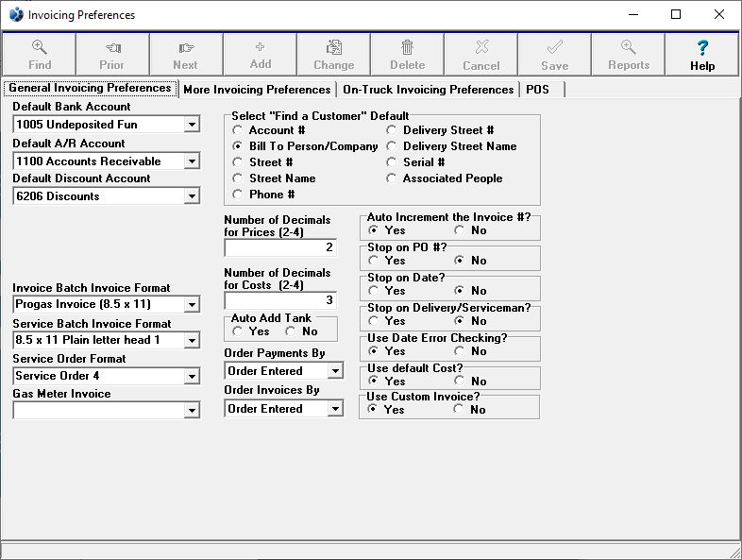Click the Add toolbar icon
Viewport: 742px width, 560px height.
click(261, 47)
